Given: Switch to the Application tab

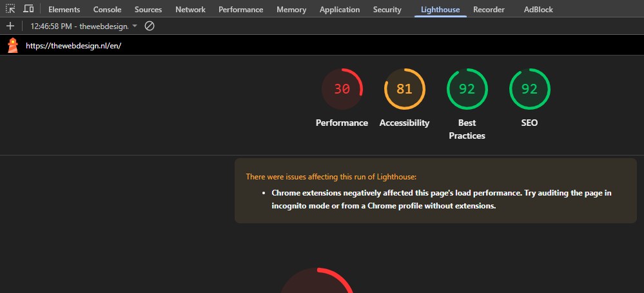Looking at the screenshot, I should click(x=340, y=10).
